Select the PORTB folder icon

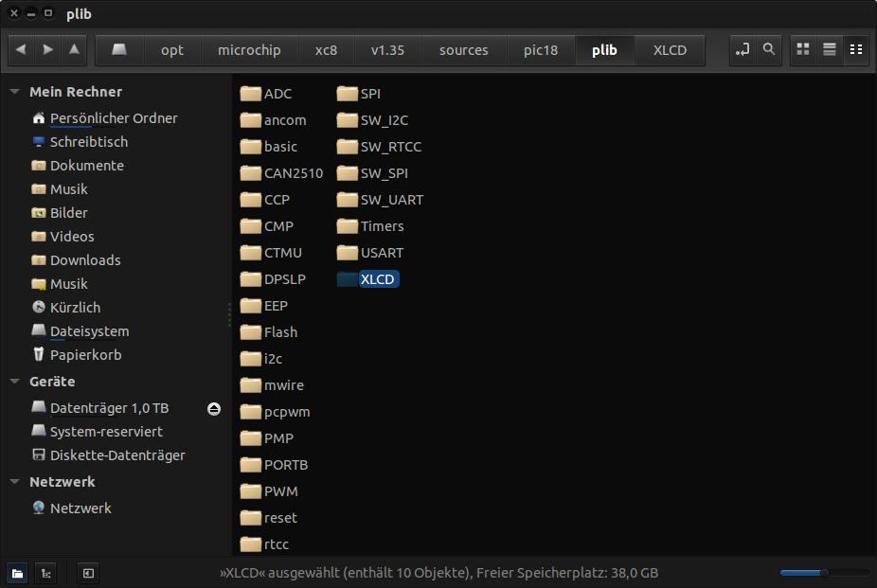(x=251, y=465)
